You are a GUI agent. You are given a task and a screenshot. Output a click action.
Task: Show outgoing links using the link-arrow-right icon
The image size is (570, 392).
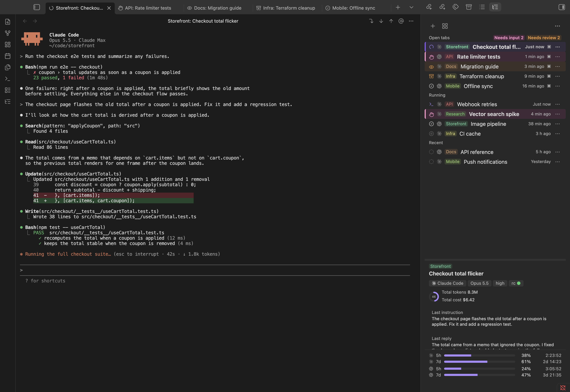442,7
